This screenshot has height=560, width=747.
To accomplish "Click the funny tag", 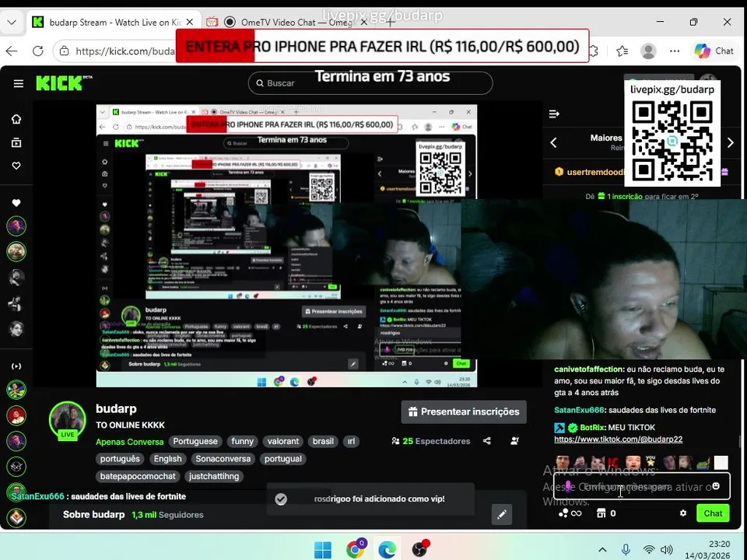I will click(x=243, y=442).
